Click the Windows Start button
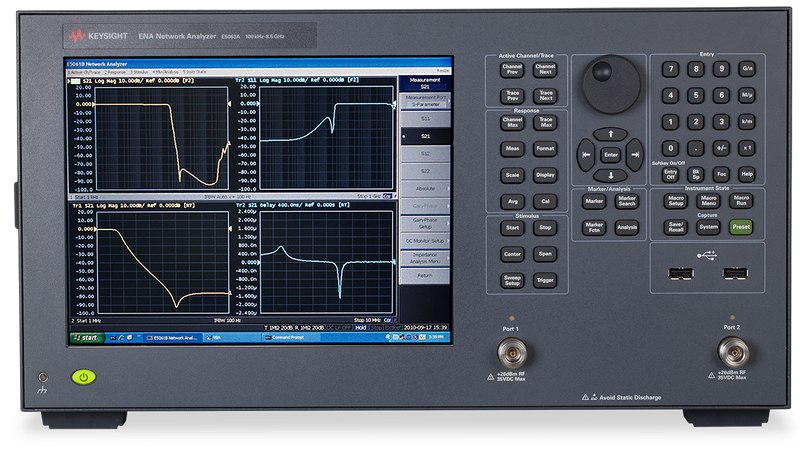The height and width of the screenshot is (450, 800). pyautogui.click(x=85, y=338)
